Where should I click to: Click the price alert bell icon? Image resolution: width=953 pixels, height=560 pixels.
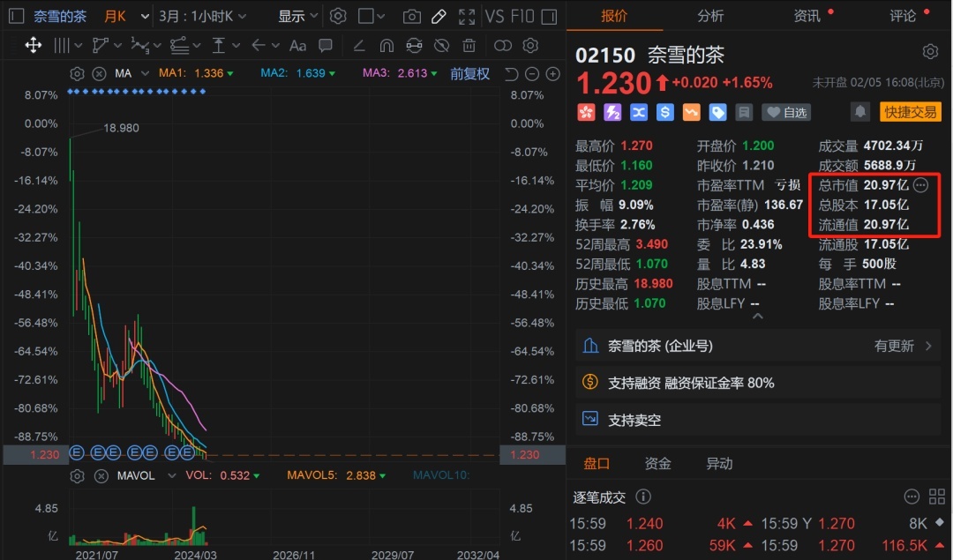[x=859, y=112]
